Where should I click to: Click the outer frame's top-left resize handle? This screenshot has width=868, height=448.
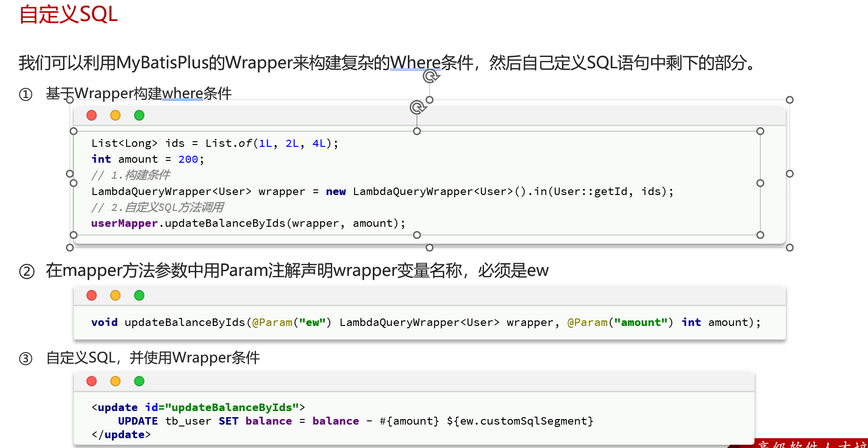point(70,100)
